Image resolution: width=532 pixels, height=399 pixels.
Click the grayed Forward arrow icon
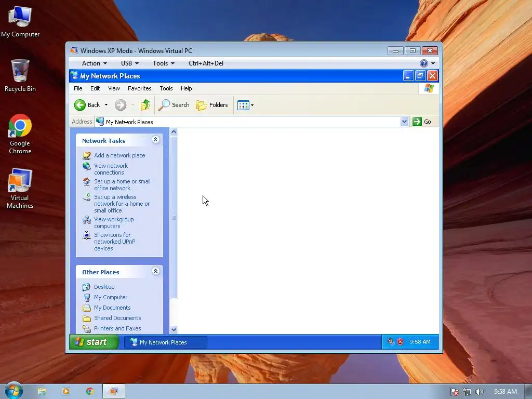121,105
